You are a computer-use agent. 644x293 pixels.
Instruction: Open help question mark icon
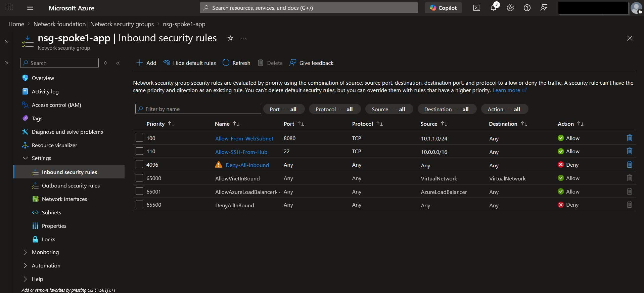click(x=527, y=8)
